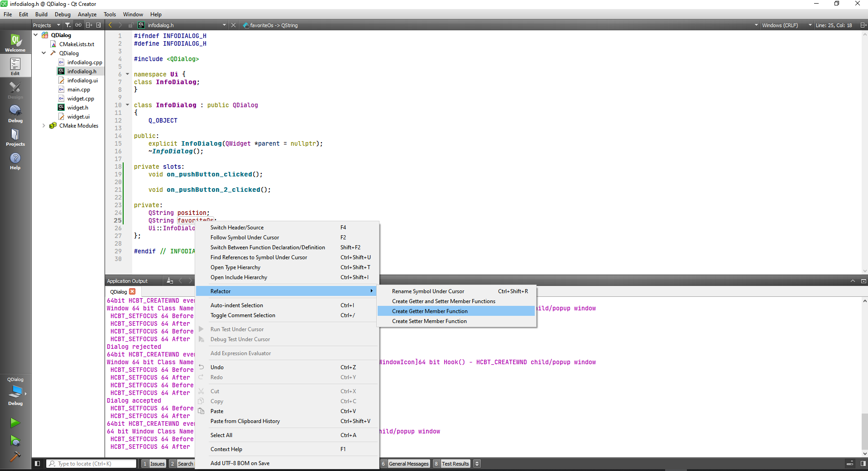The height and width of the screenshot is (471, 868).
Task: Open the line ending Windows (CRLF) dropdown
Action: click(786, 25)
